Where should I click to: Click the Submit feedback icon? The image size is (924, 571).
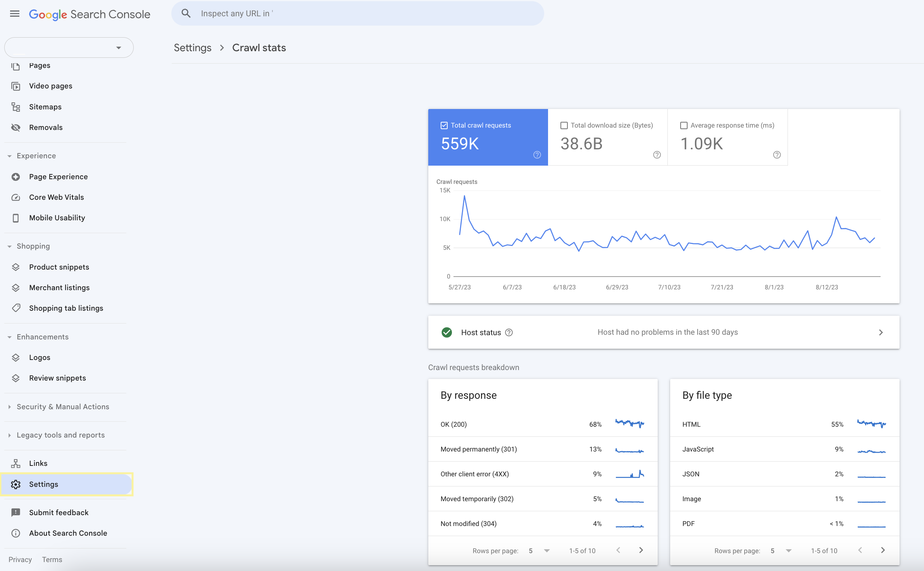(x=16, y=513)
